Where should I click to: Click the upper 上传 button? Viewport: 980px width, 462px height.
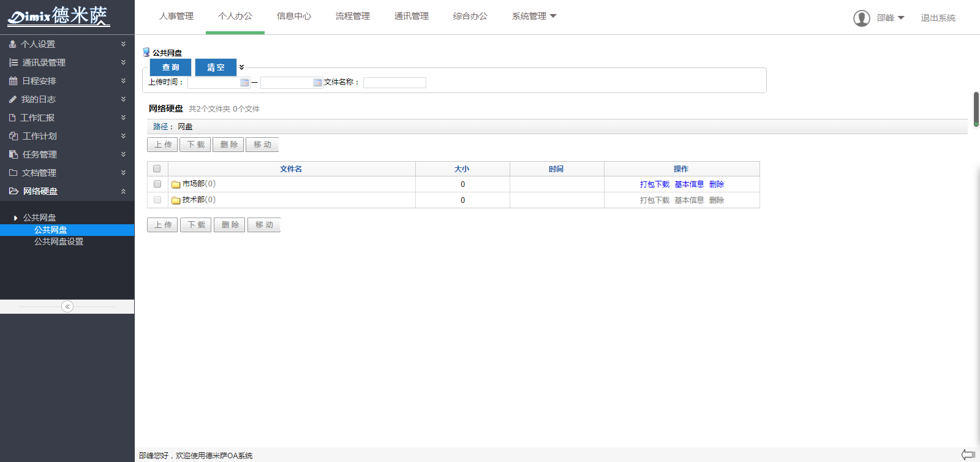click(x=162, y=145)
